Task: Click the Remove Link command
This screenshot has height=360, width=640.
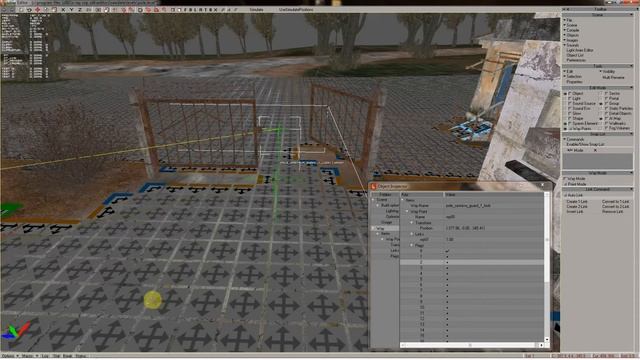Action: 612,211
